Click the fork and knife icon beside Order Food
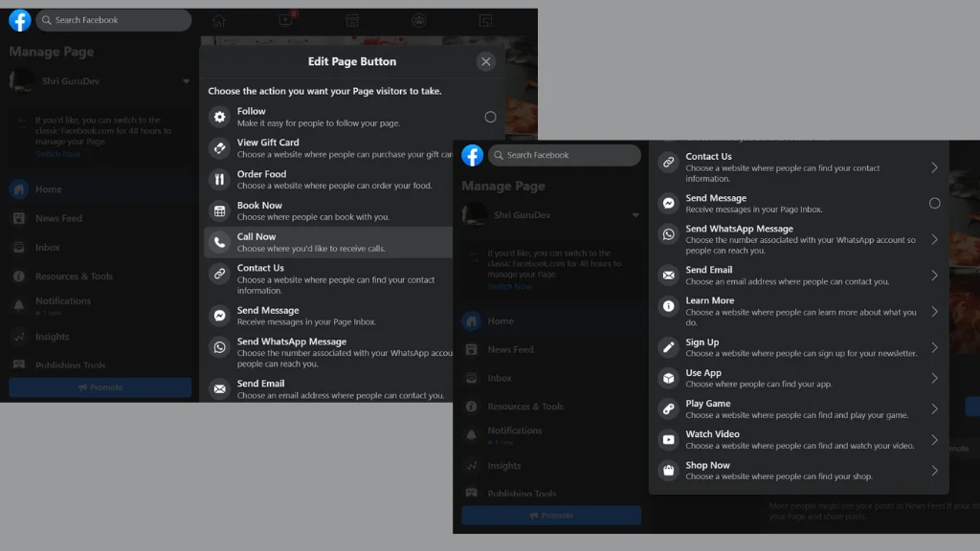The image size is (980, 551). click(219, 179)
